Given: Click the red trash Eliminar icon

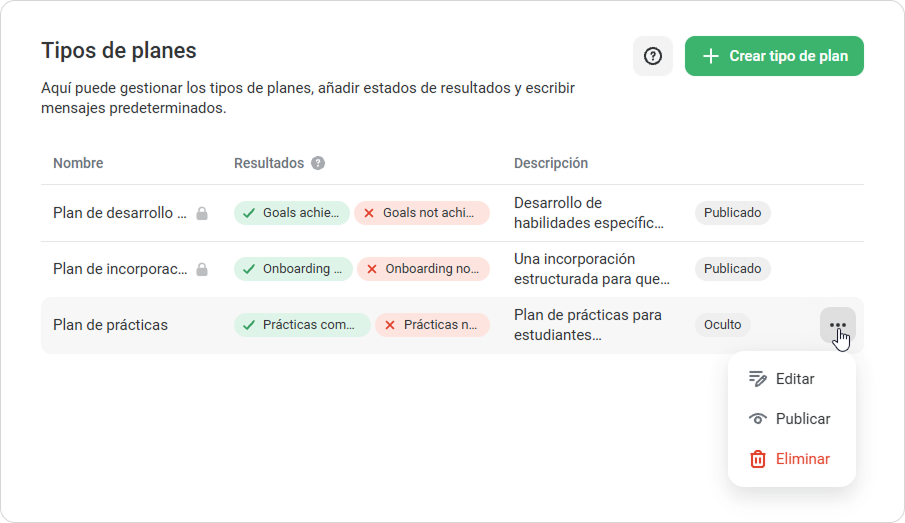Looking at the screenshot, I should [x=757, y=459].
